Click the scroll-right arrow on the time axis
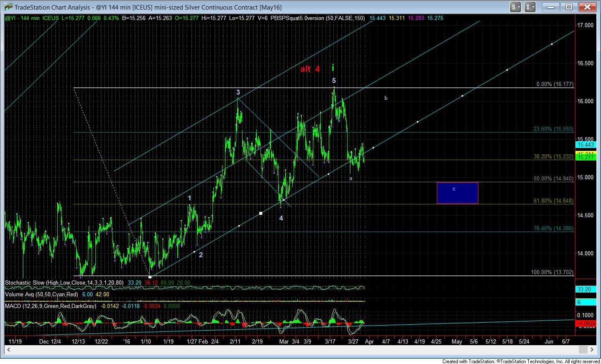This screenshot has width=601, height=364. click(x=592, y=349)
